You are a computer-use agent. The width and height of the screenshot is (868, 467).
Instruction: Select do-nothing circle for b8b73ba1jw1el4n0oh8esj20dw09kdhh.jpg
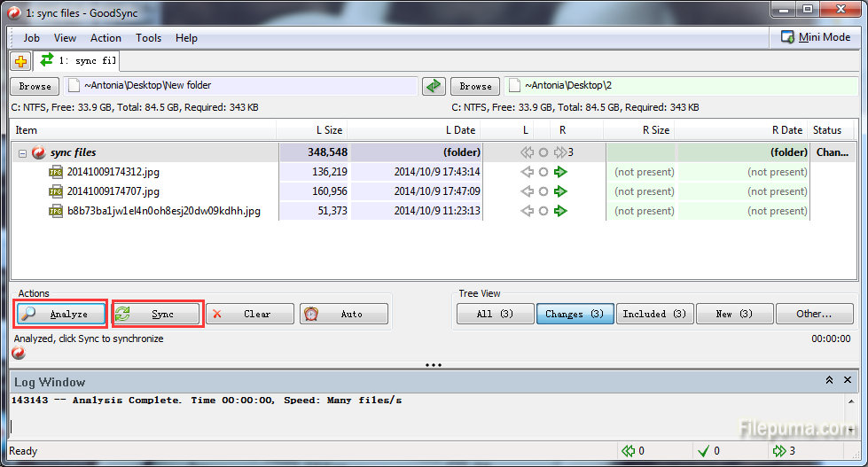(x=543, y=211)
